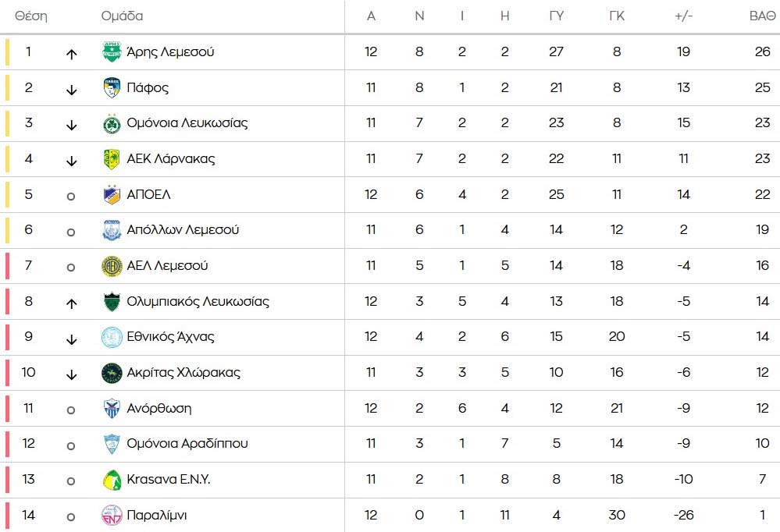Click the up arrow beside Άρης Λεμεσού
780x532 pixels.
(x=72, y=54)
